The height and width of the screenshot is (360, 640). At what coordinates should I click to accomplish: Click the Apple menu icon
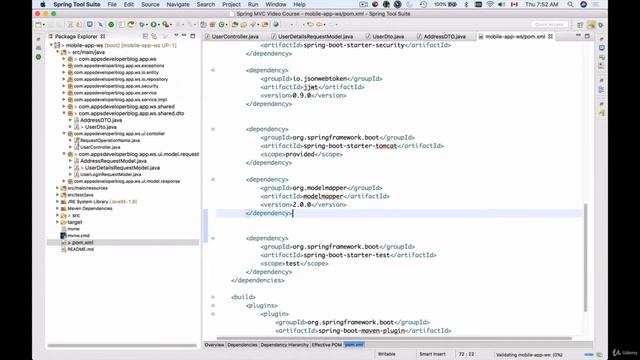pos(42,4)
